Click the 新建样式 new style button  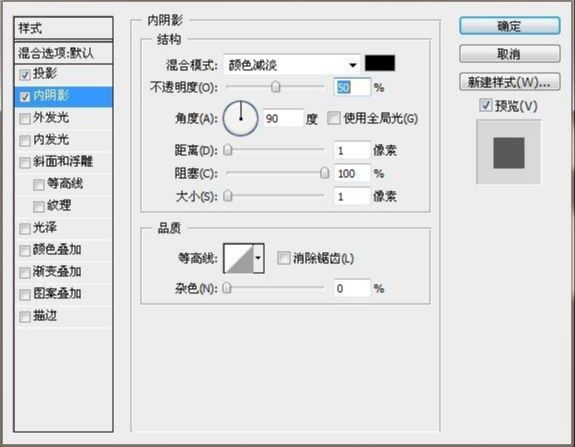click(x=510, y=81)
